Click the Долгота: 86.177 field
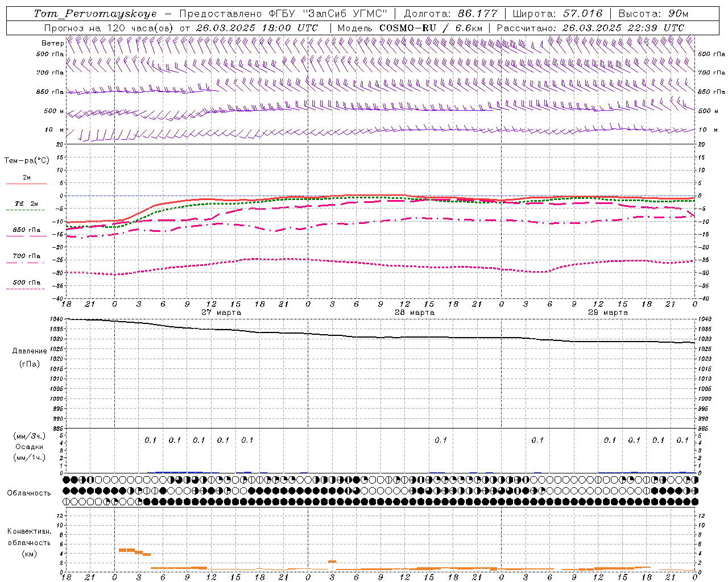The height and width of the screenshot is (582, 728). point(451,14)
